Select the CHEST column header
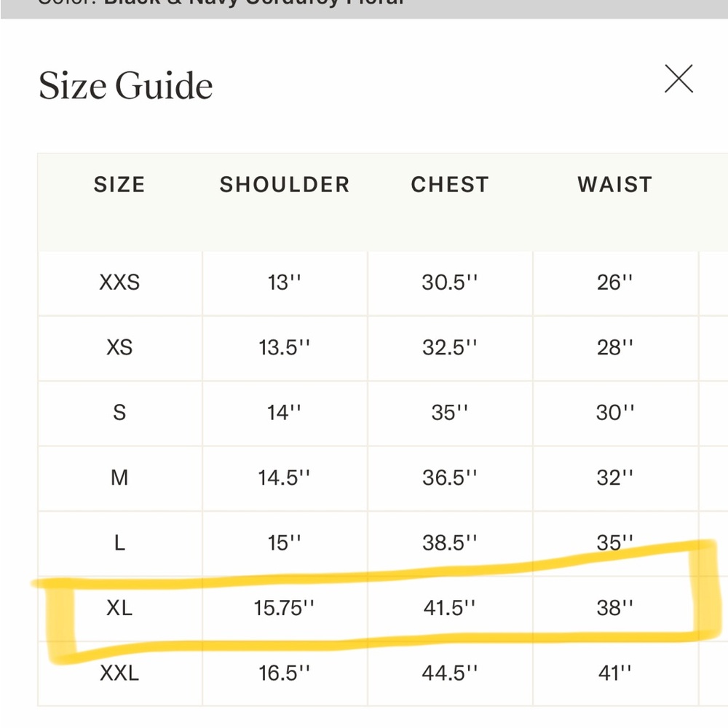This screenshot has height=728, width=728. point(450,185)
